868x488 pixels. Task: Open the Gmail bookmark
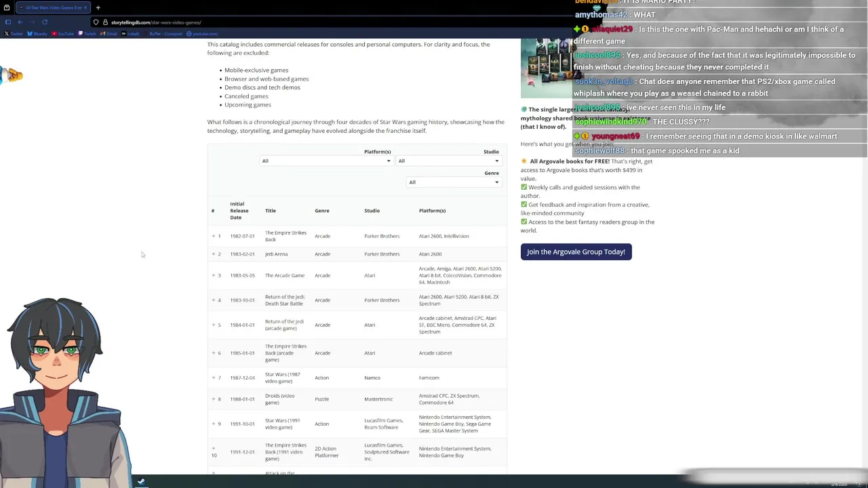tap(109, 34)
